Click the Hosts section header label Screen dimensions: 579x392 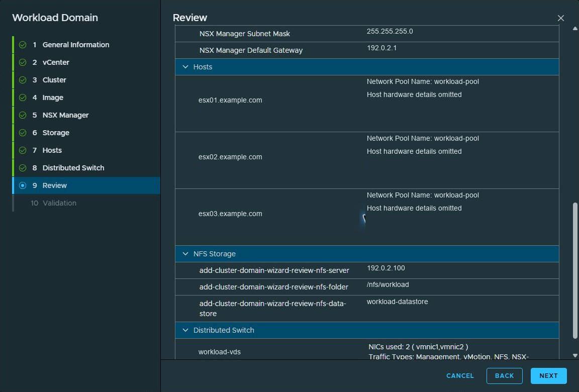tap(203, 67)
